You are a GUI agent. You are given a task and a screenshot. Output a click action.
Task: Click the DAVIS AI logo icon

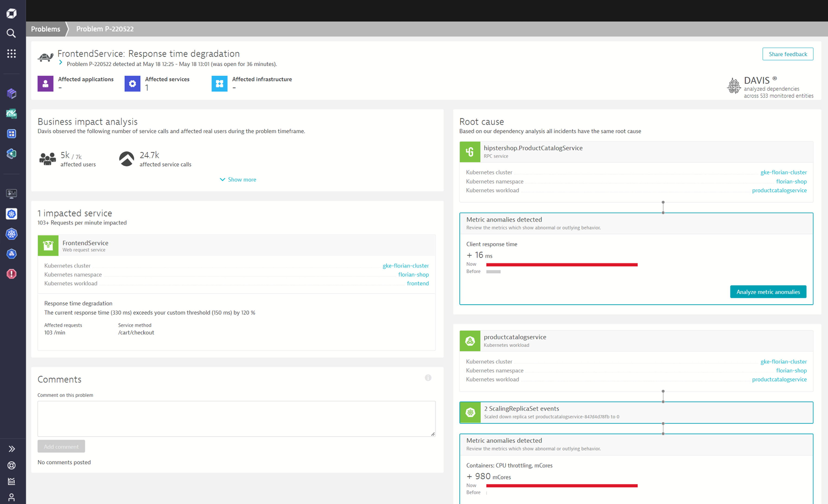pos(734,86)
